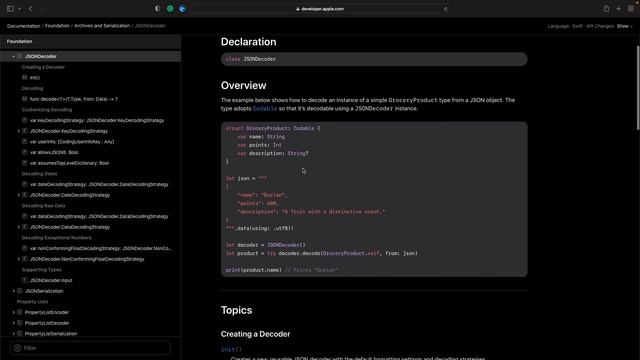Open the Documentation breadcrumb link
640x360 pixels.
pos(23,26)
